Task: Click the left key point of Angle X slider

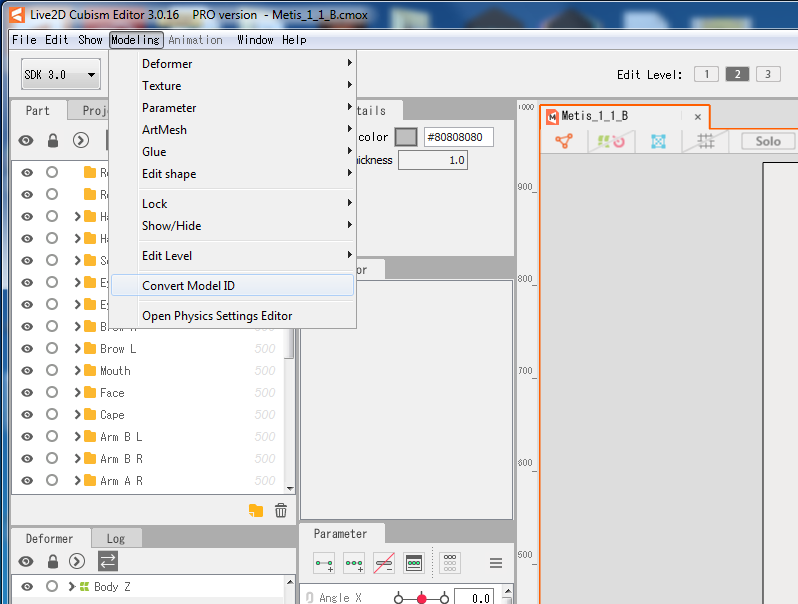Action: pyautogui.click(x=398, y=598)
